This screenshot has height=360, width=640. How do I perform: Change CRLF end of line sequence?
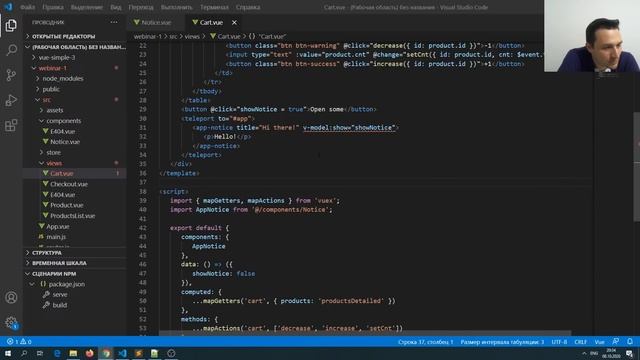(580, 342)
